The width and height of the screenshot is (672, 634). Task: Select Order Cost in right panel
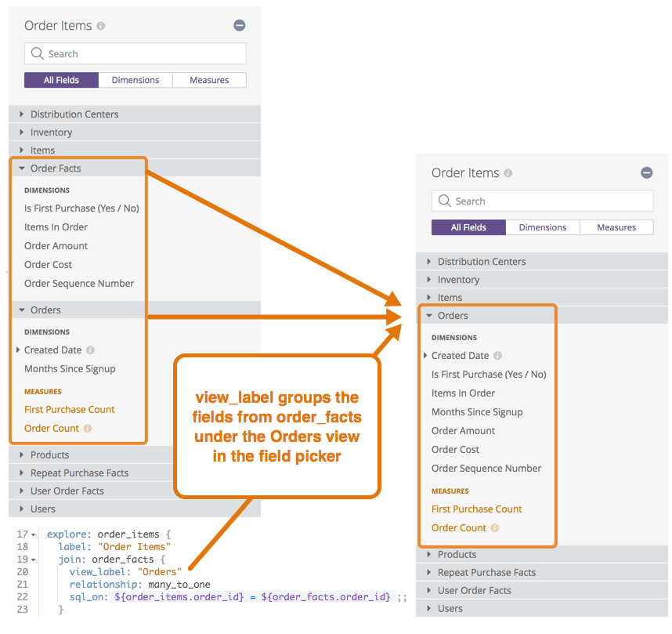[x=455, y=450]
